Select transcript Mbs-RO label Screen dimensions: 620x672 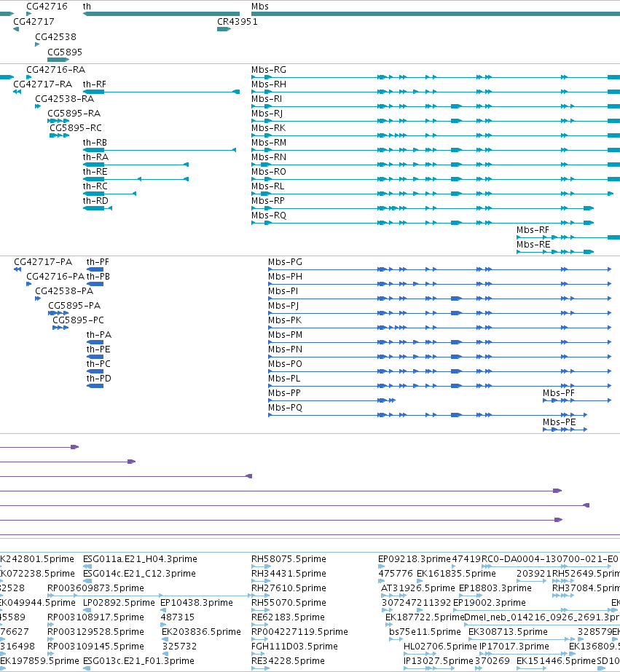269,172
